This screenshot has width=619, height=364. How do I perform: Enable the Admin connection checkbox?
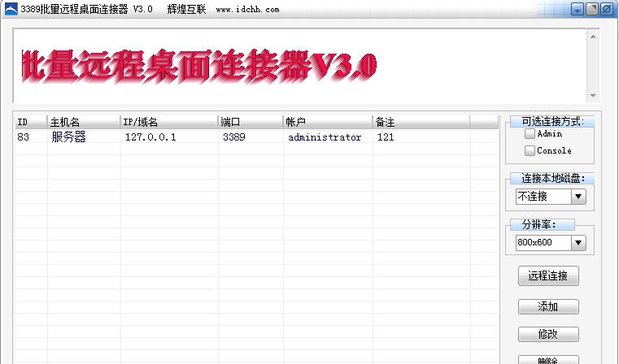pyautogui.click(x=530, y=134)
